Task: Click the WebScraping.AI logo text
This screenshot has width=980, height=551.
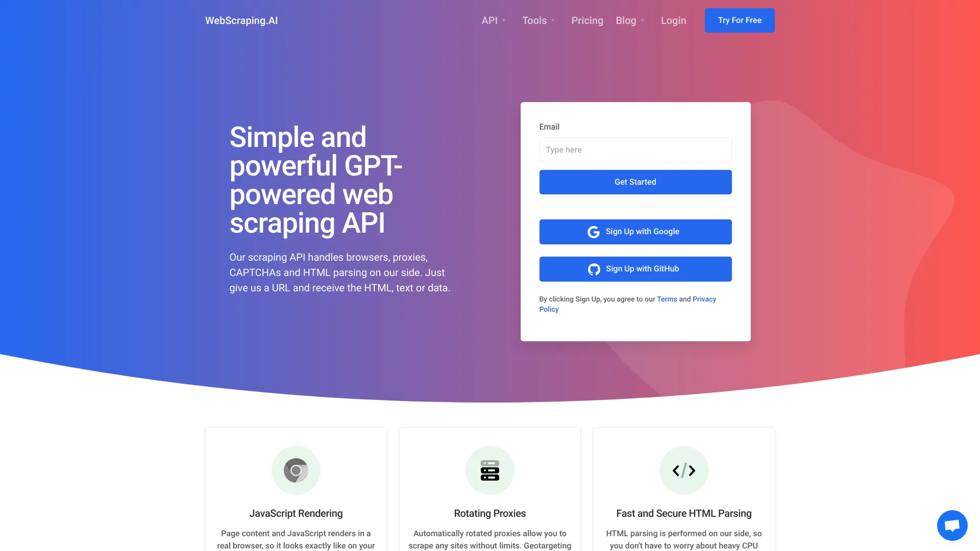Action: pyautogui.click(x=241, y=20)
